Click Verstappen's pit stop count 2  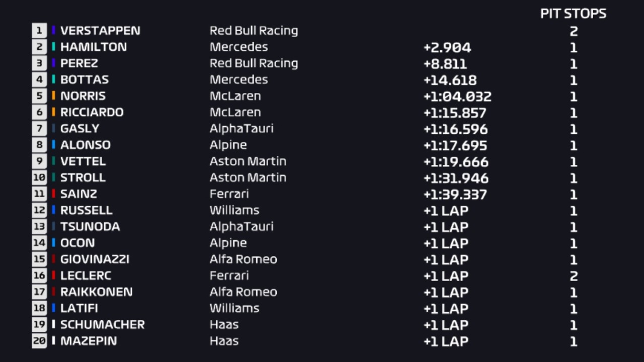[573, 32]
